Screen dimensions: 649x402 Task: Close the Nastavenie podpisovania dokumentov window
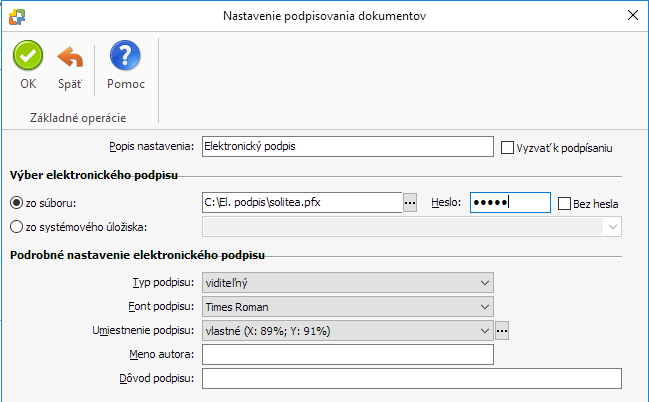pyautogui.click(x=632, y=15)
